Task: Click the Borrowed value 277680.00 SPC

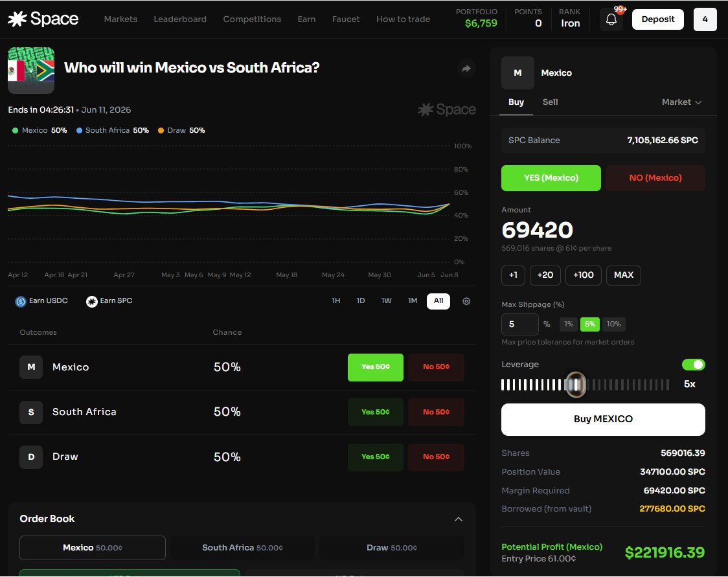Action: click(x=672, y=509)
